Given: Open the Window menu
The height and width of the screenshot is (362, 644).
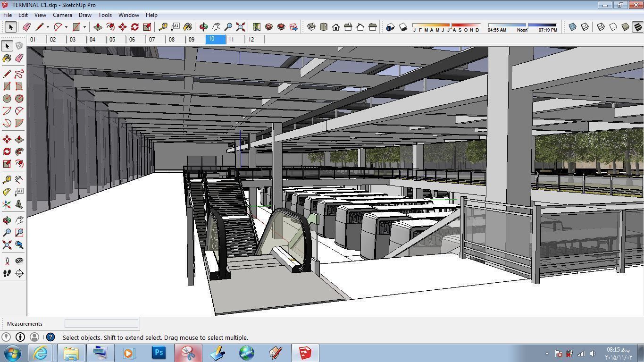Looking at the screenshot, I should [x=128, y=15].
